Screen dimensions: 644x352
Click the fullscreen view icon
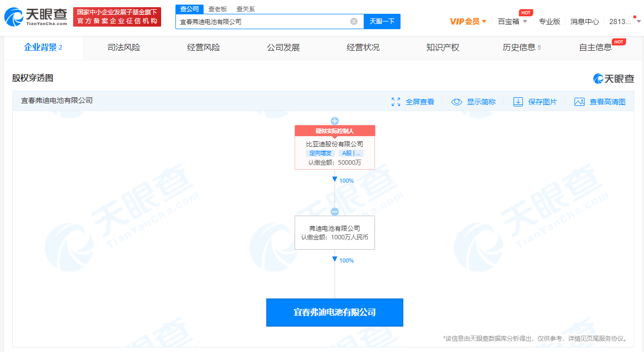tap(395, 102)
